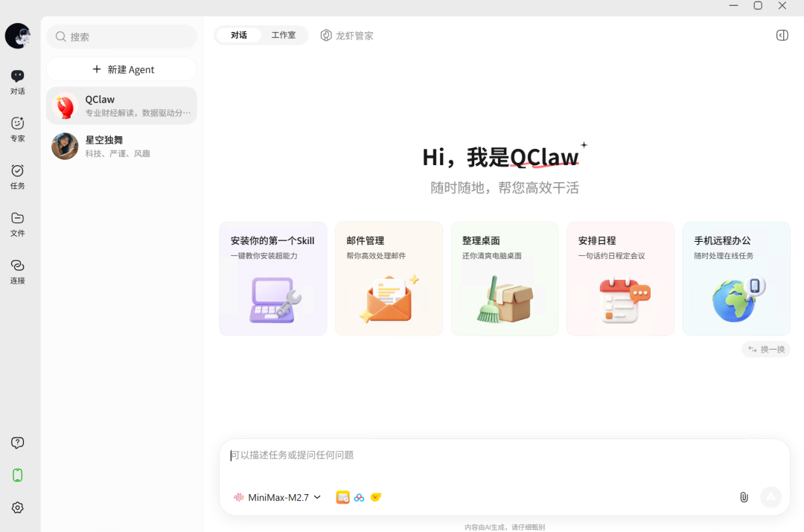Switch to the 工作室 tab
The image size is (804, 532).
pos(283,35)
